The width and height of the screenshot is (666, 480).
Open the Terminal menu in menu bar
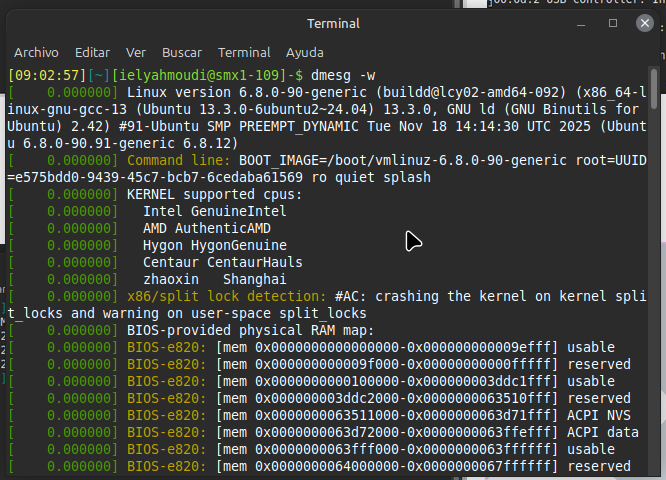[244, 53]
